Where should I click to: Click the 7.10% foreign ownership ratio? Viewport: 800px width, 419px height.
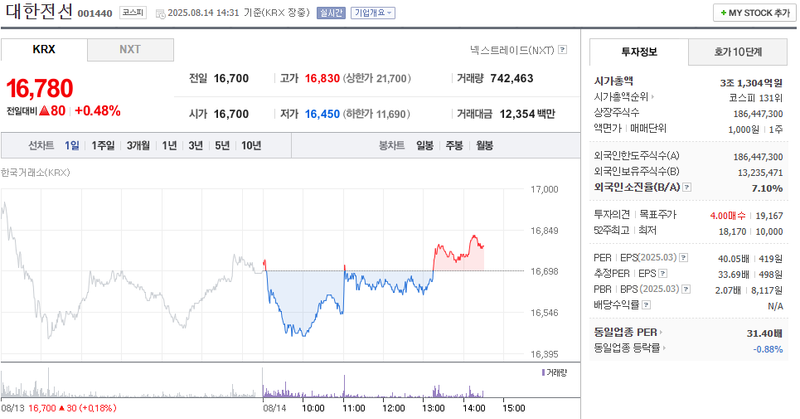point(767,188)
